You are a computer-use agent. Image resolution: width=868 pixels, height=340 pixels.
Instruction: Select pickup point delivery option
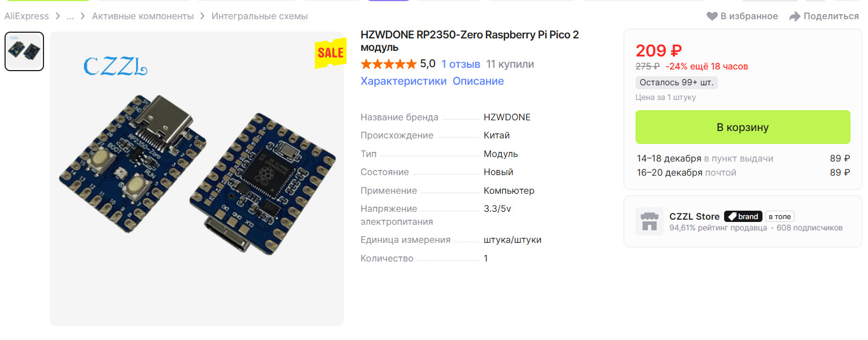(743, 158)
